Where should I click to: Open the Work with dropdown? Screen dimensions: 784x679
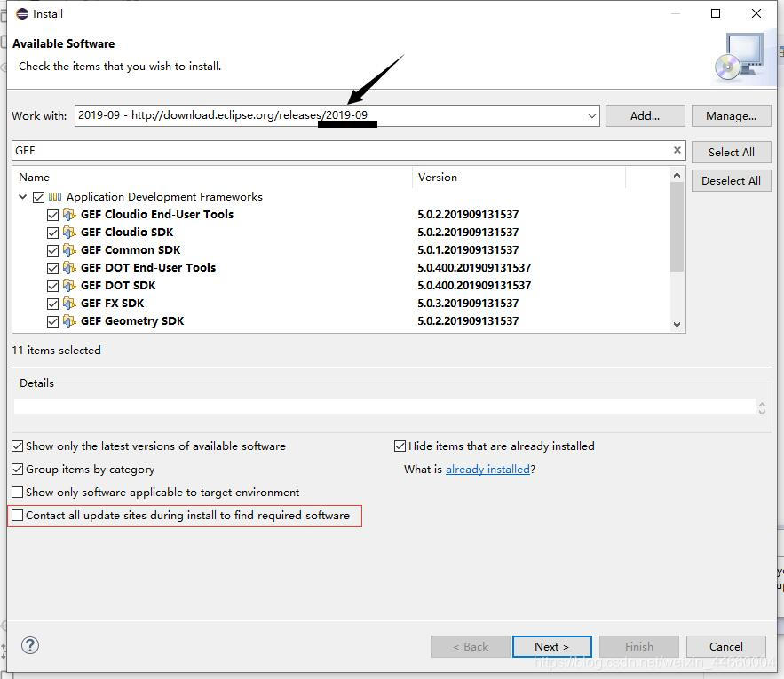[x=591, y=115]
